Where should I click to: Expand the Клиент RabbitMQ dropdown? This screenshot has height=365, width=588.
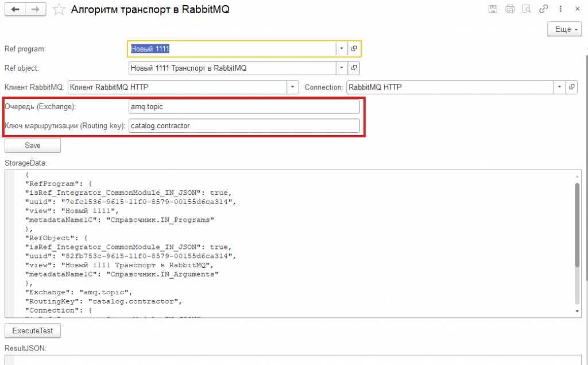point(293,87)
